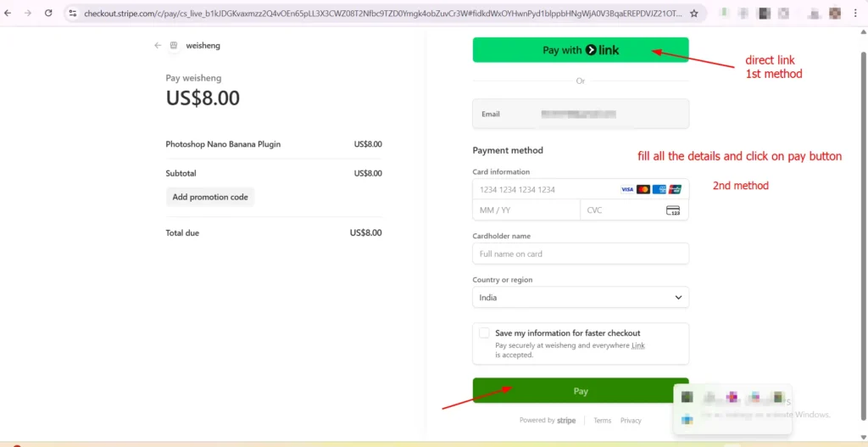Click the MM / YY expiry field
Screen dimensions: 868x447
tap(526, 210)
